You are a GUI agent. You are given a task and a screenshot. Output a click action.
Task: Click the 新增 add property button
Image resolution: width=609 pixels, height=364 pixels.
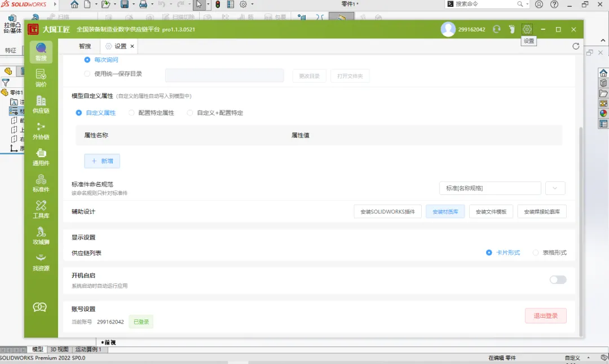[102, 161]
